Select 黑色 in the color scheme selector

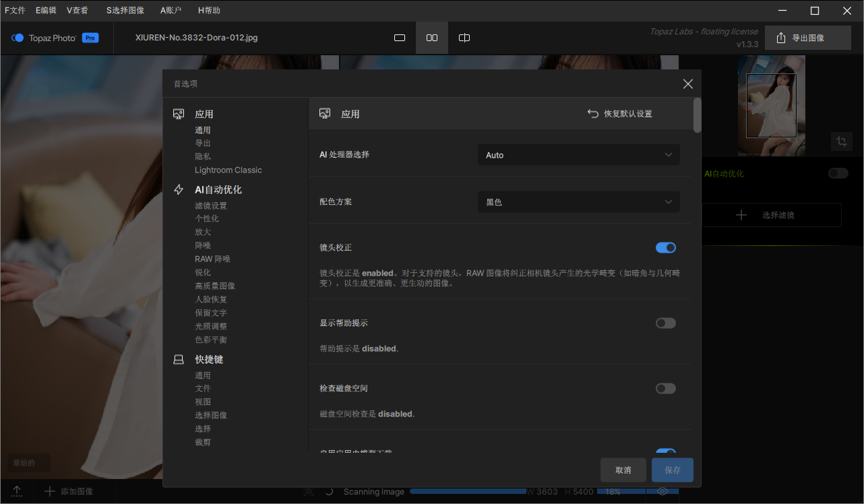pos(578,201)
